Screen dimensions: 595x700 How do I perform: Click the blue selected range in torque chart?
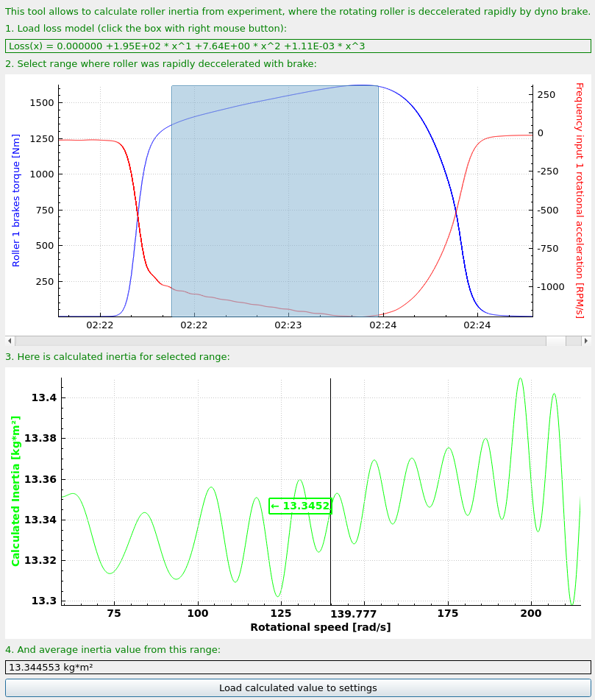[275, 201]
